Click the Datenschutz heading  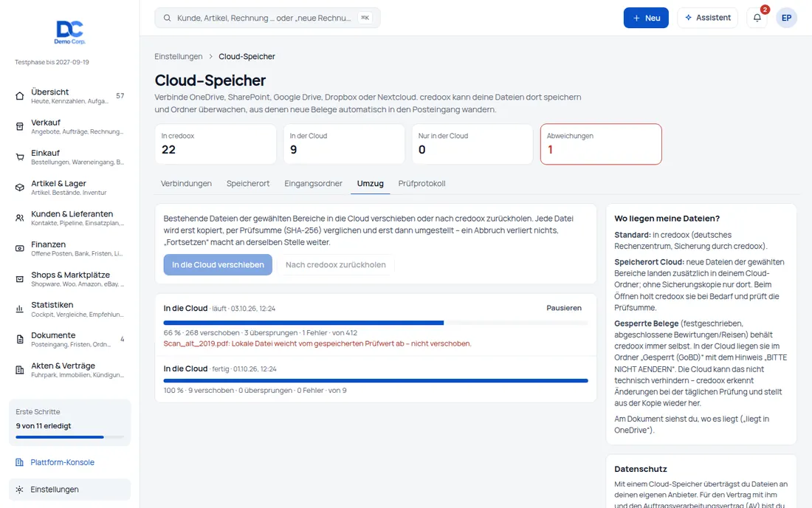click(x=641, y=469)
